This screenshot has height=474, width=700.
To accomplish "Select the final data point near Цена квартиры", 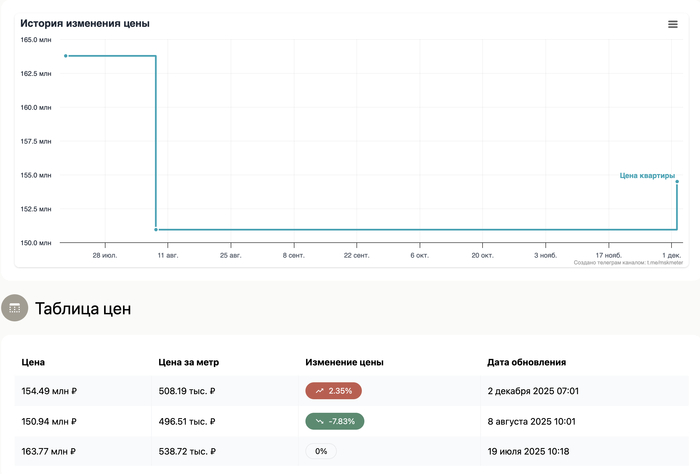I will click(x=677, y=182).
